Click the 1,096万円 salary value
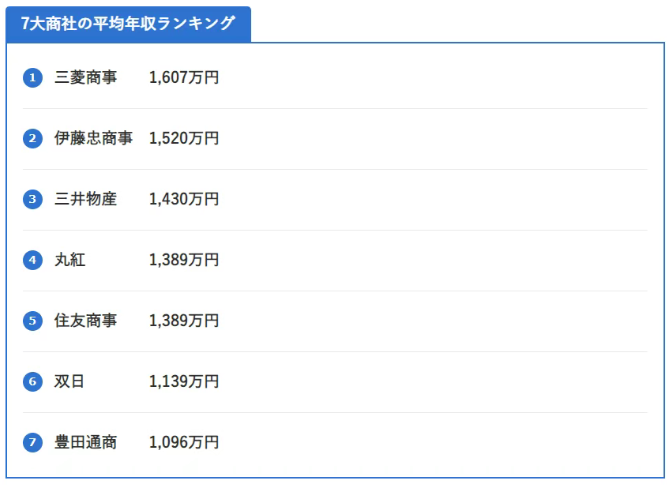The image size is (670, 485). [x=183, y=442]
